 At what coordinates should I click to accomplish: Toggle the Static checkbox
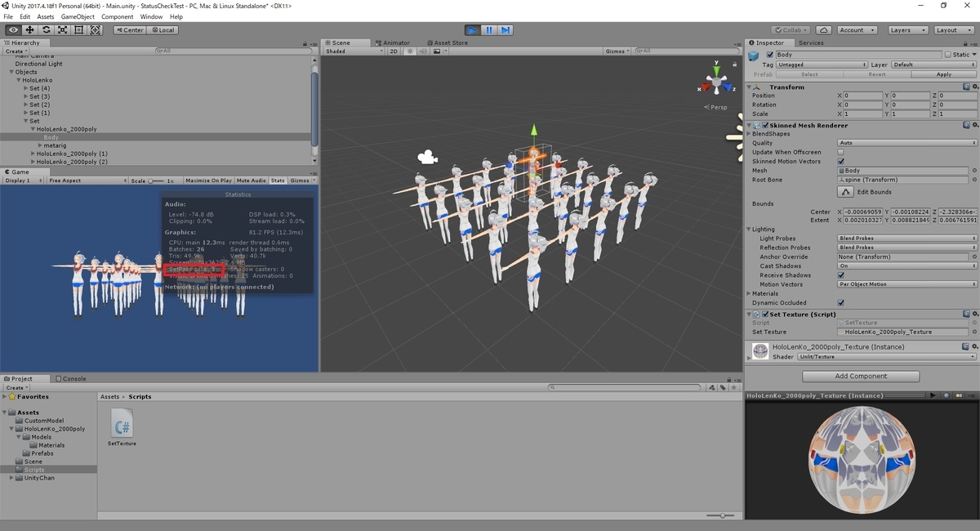(x=947, y=55)
